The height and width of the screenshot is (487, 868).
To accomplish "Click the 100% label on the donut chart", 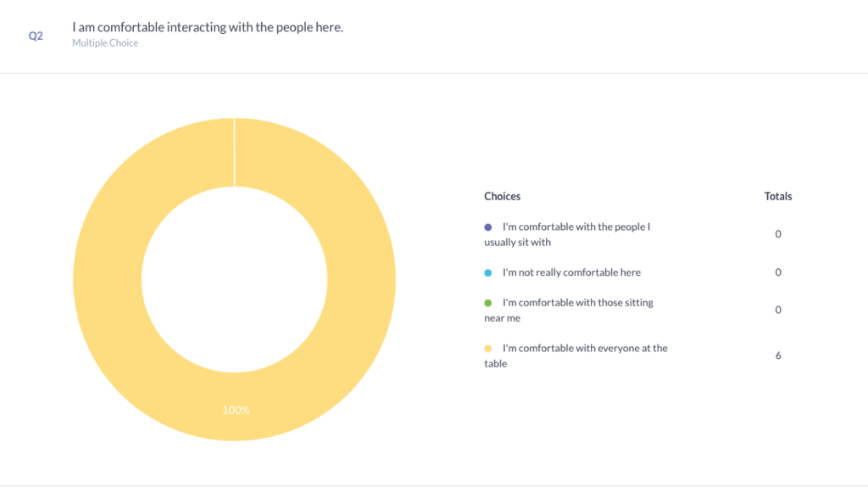I will 236,411.
